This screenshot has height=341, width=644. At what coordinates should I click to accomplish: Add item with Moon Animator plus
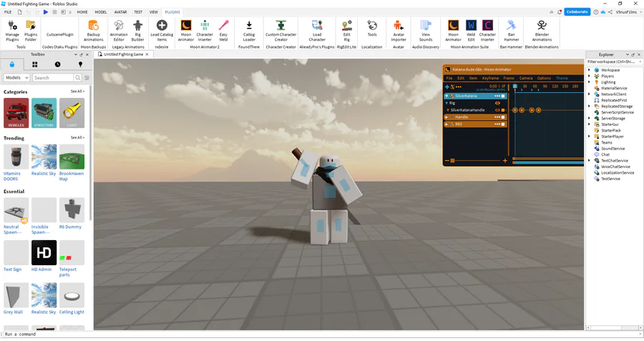click(447, 87)
